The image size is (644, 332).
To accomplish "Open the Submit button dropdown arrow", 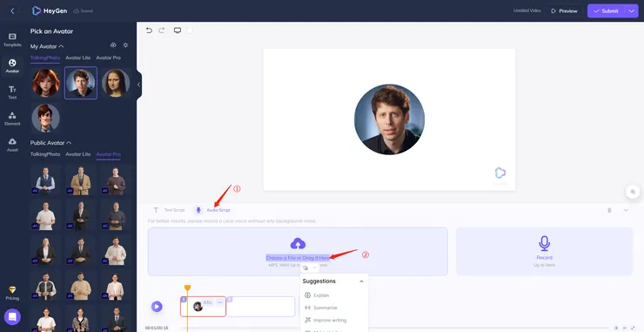I will (x=632, y=11).
